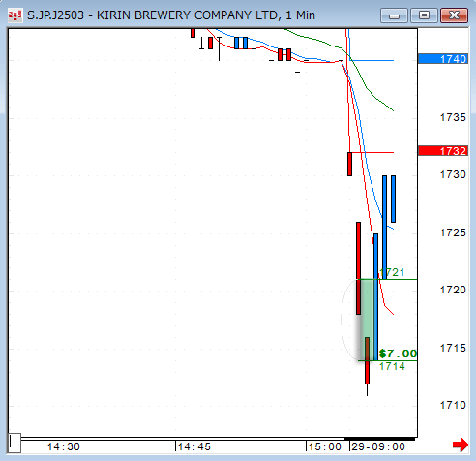
Task: Click the green shaded measurement box
Action: 367,320
